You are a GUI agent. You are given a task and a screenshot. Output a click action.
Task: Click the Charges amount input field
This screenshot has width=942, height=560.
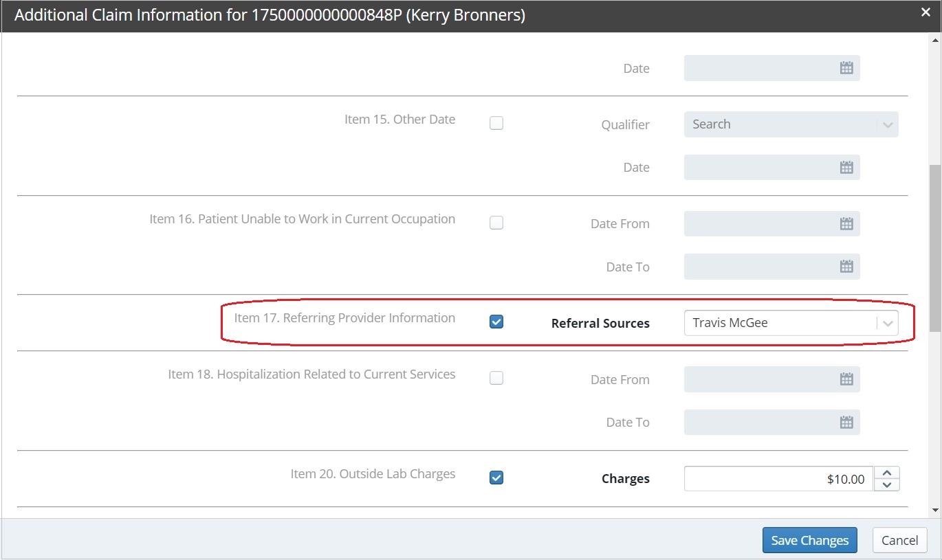(x=778, y=479)
